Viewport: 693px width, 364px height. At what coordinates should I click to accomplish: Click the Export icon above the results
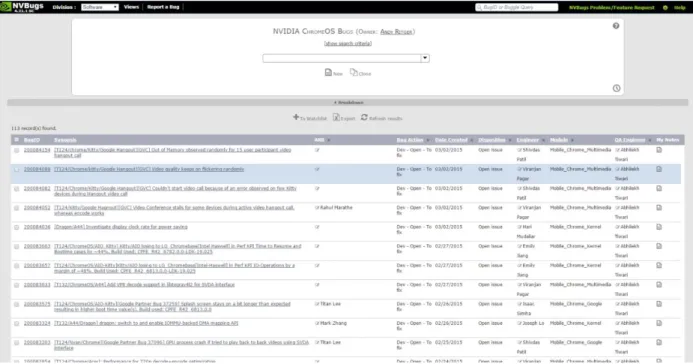pyautogui.click(x=336, y=117)
